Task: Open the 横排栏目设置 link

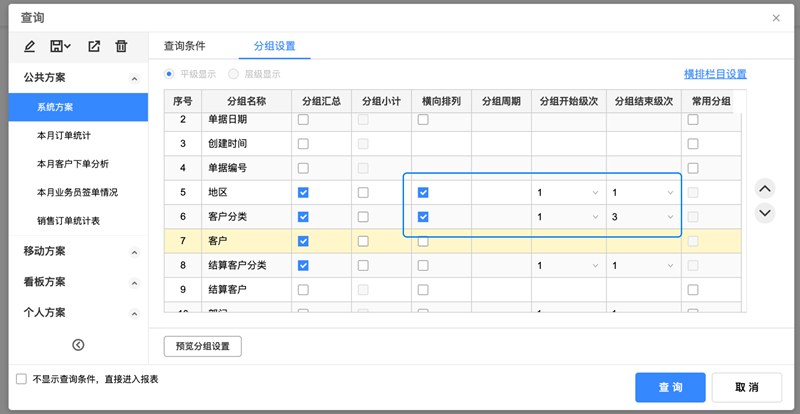Action: (x=714, y=74)
